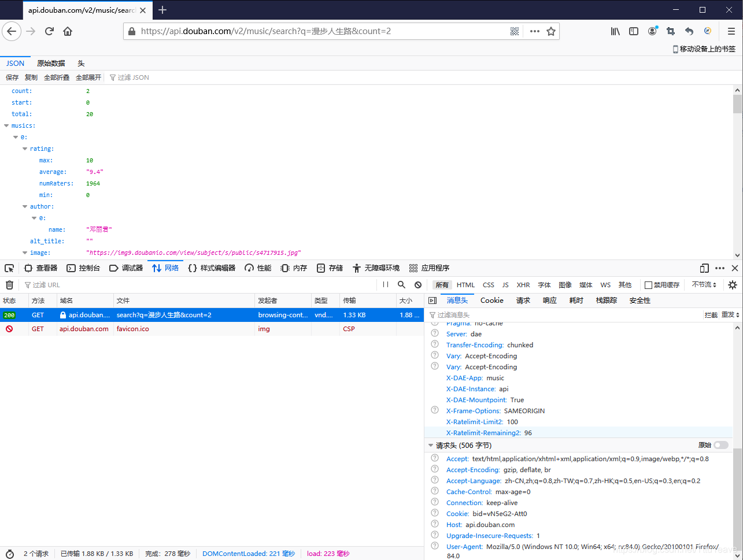Viewport: 743px width, 560px height.
Task: Open the 调试器 debugger panel
Action: (126, 268)
